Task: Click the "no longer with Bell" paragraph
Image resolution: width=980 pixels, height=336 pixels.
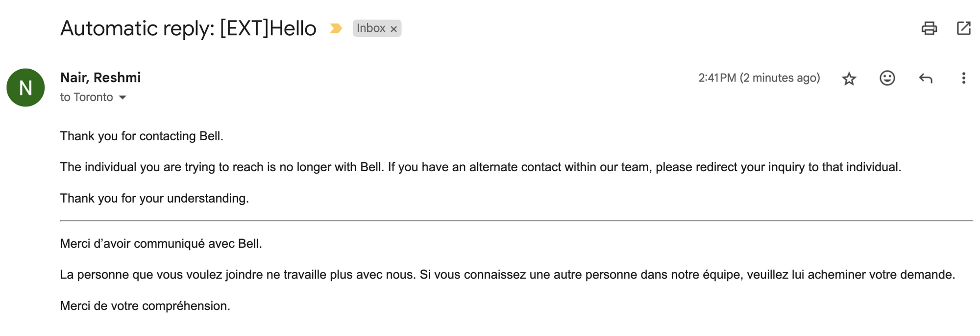Action: tap(480, 167)
